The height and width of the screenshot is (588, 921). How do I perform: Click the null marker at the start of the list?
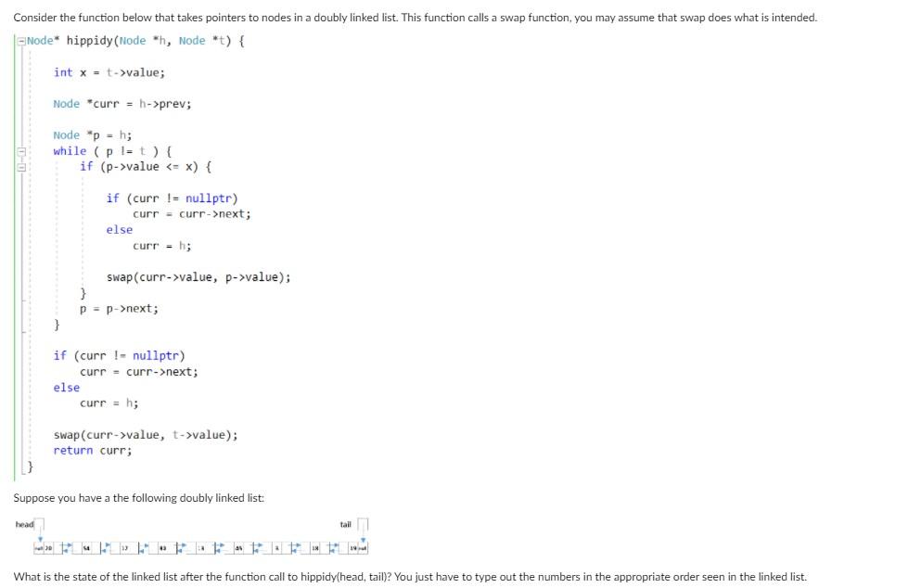[x=36, y=546]
